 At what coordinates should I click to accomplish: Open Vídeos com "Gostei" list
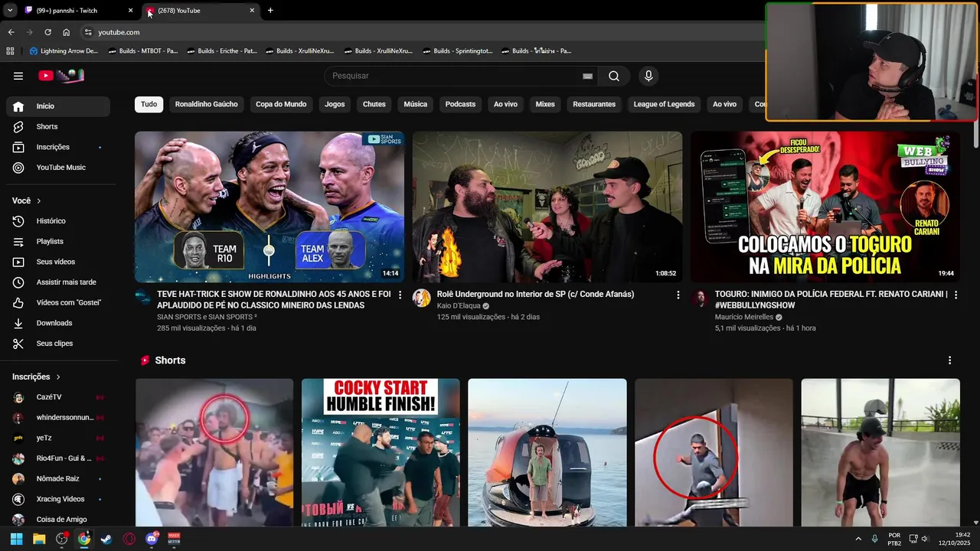pyautogui.click(x=58, y=302)
